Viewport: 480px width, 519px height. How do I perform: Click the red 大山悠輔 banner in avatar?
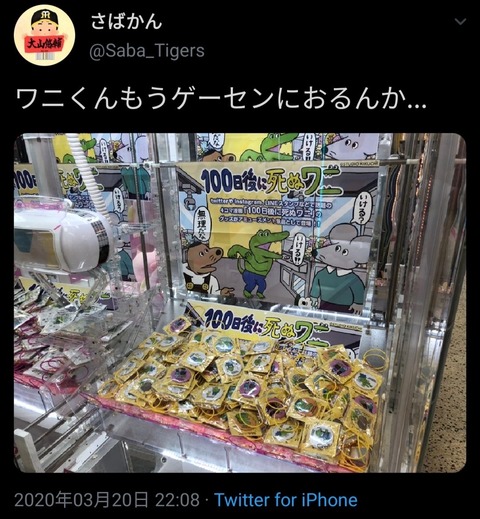coord(44,44)
